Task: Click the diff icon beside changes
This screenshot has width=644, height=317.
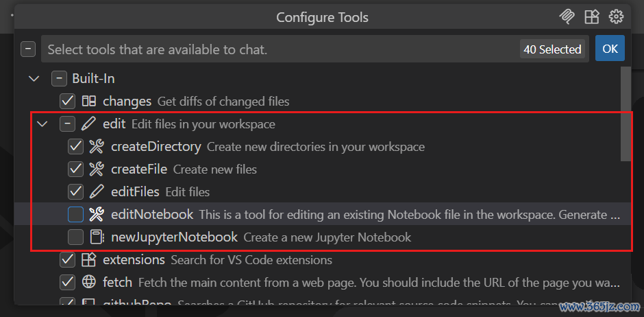Action: click(x=89, y=102)
